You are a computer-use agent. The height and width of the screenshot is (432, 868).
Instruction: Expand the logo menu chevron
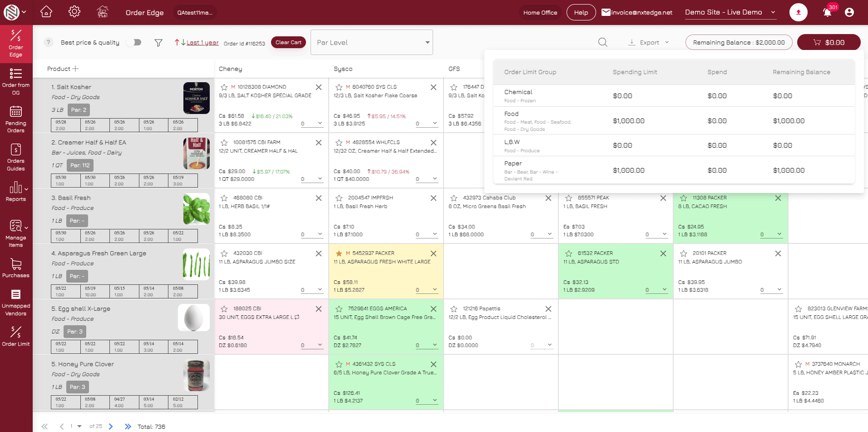(x=24, y=12)
